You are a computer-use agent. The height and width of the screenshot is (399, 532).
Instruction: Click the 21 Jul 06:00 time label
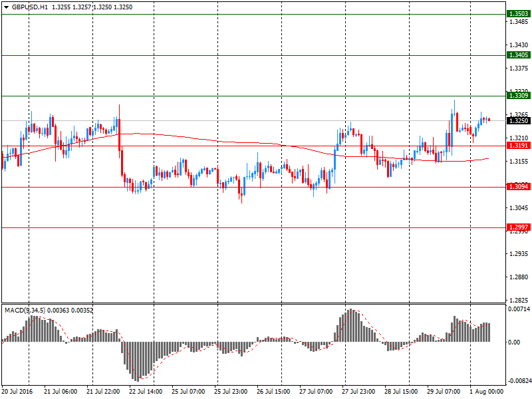tap(61, 392)
